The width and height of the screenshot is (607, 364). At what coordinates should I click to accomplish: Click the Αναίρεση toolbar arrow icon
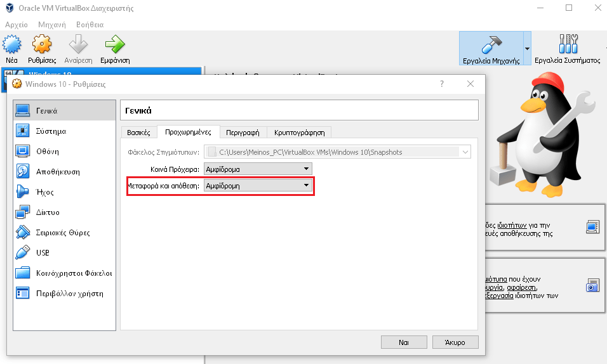pyautogui.click(x=78, y=44)
